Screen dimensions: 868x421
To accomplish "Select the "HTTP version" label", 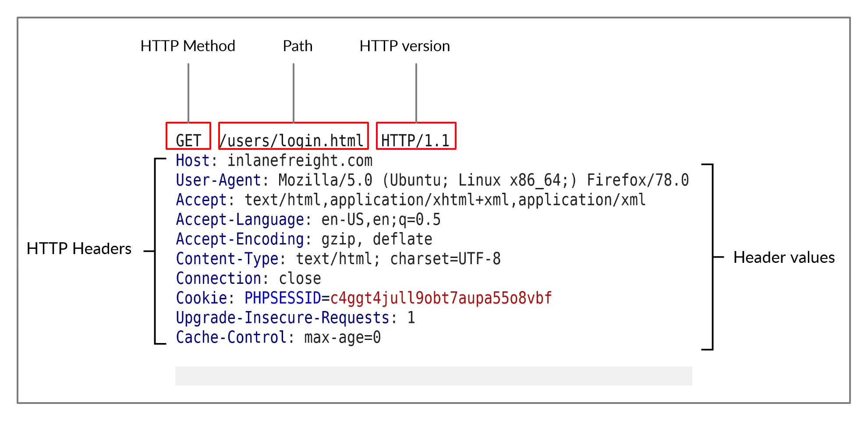I will click(404, 46).
